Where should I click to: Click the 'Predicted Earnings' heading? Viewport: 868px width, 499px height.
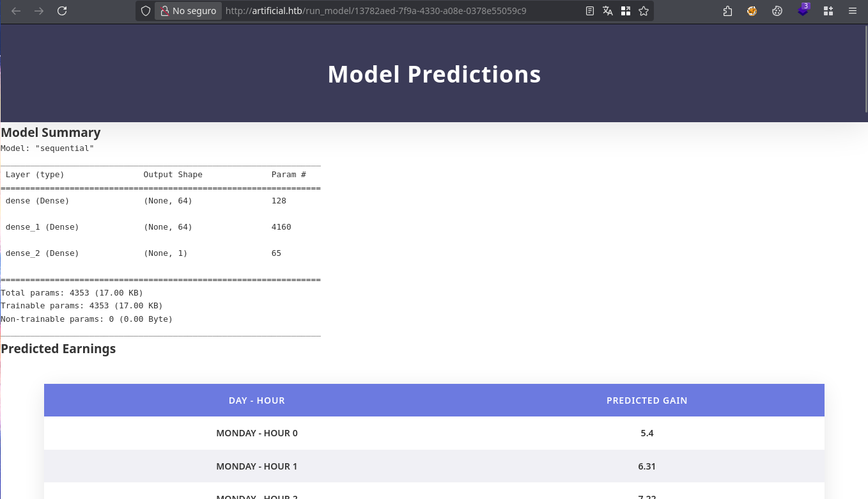(x=58, y=349)
